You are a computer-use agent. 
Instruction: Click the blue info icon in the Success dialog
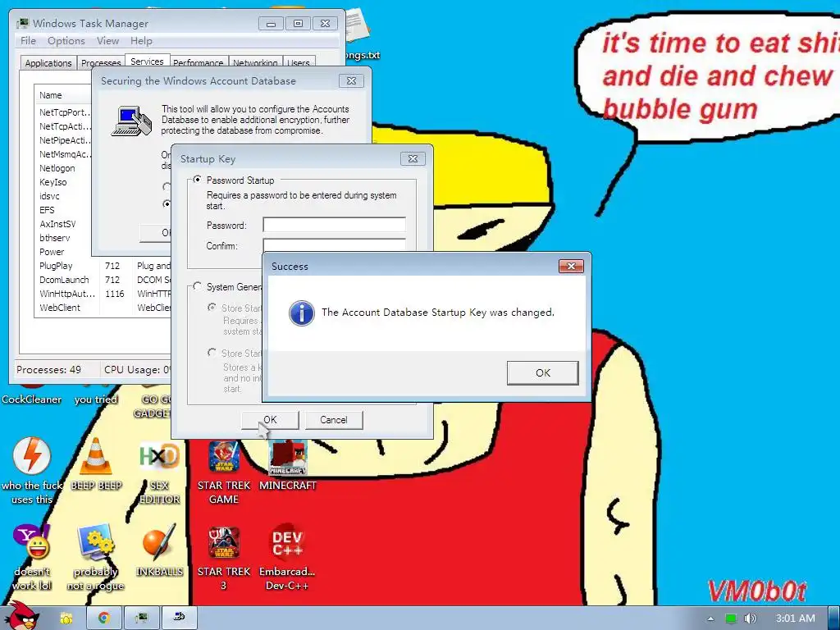click(302, 313)
